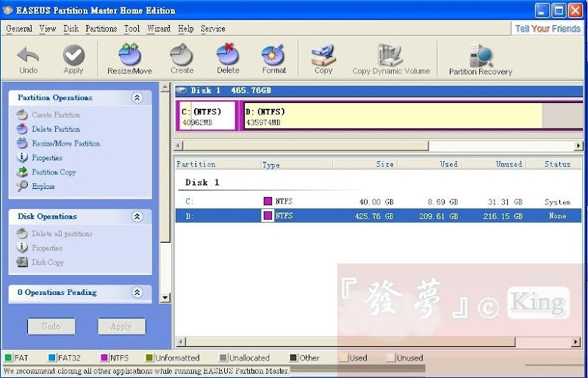Click the Disk 1 drive icon in header
588x378 pixels.
coord(182,90)
